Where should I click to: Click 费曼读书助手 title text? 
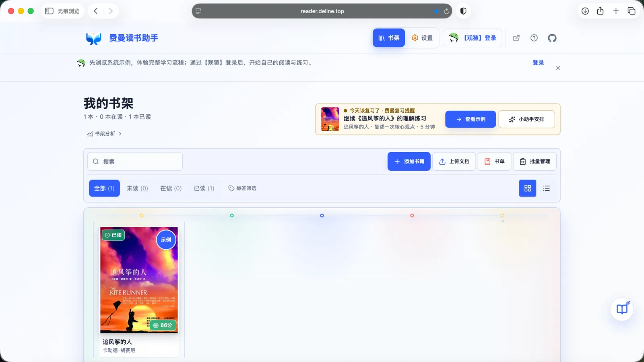click(x=134, y=38)
